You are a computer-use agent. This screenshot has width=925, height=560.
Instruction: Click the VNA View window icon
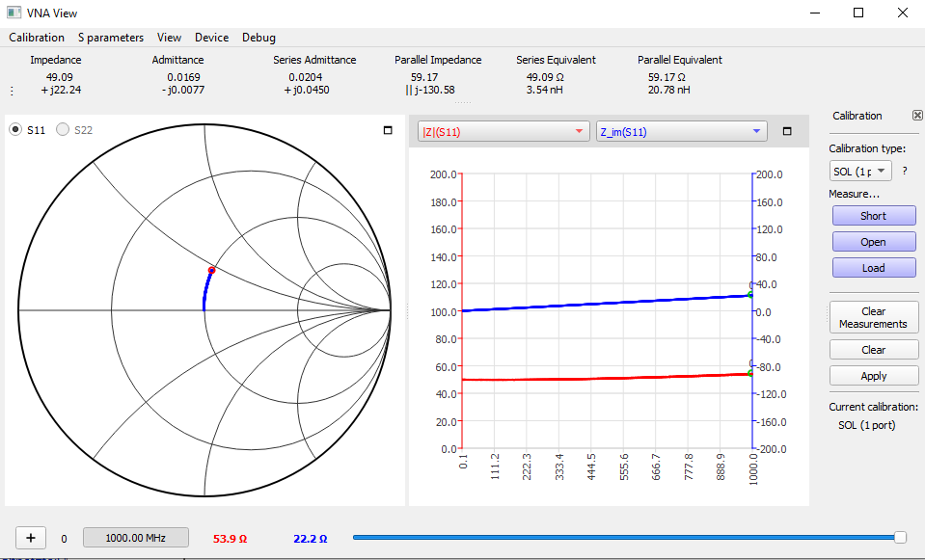(x=14, y=13)
